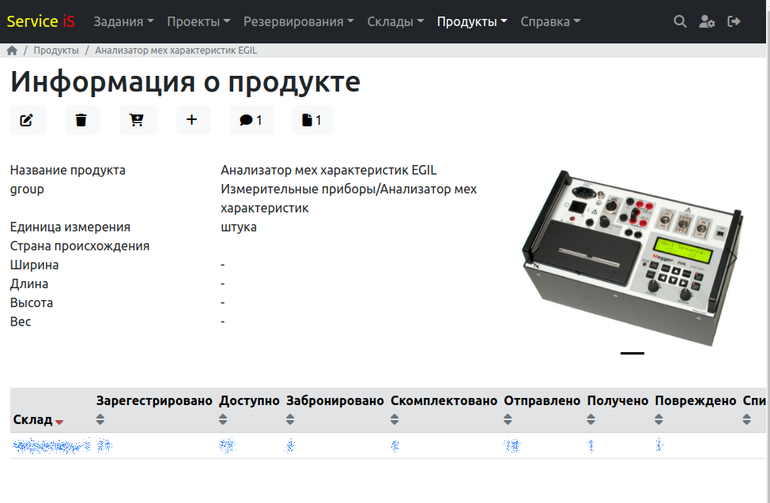Open the Резервирования dropdown menu
The height and width of the screenshot is (503, 770).
[x=299, y=22]
